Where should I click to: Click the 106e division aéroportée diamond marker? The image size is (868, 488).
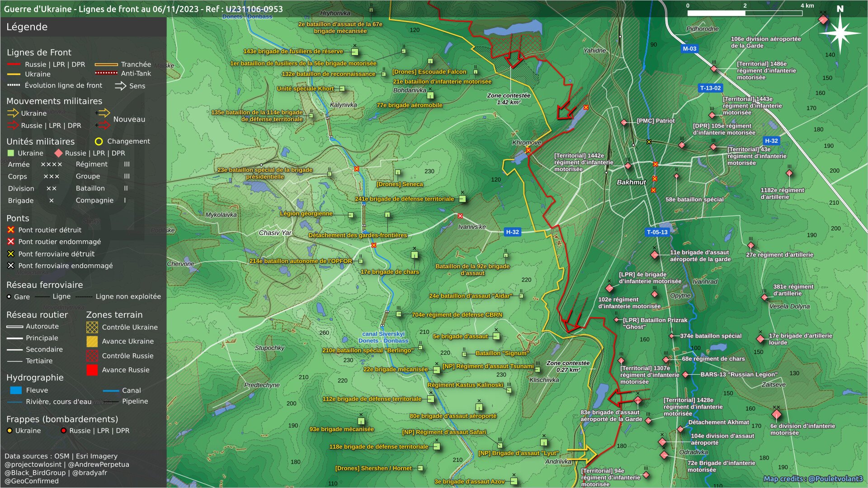tap(823, 19)
